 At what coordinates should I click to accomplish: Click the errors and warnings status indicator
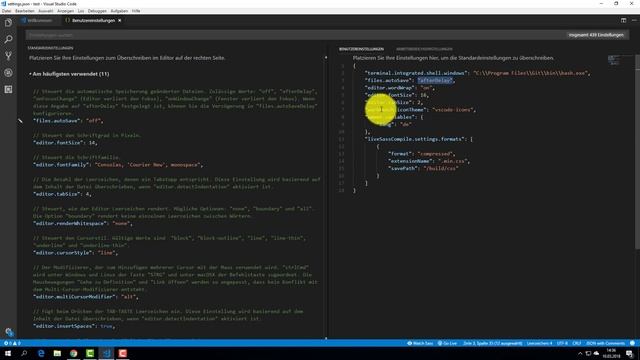(12, 343)
